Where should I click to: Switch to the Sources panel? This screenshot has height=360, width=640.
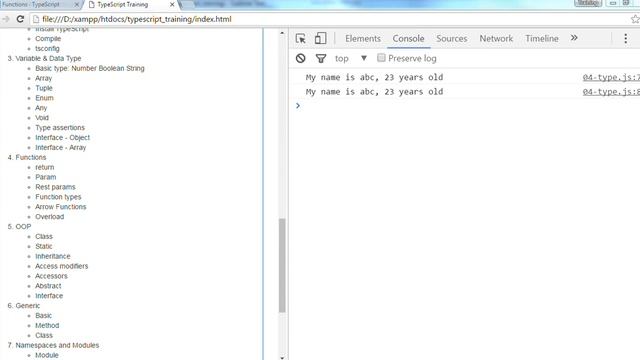(x=451, y=38)
